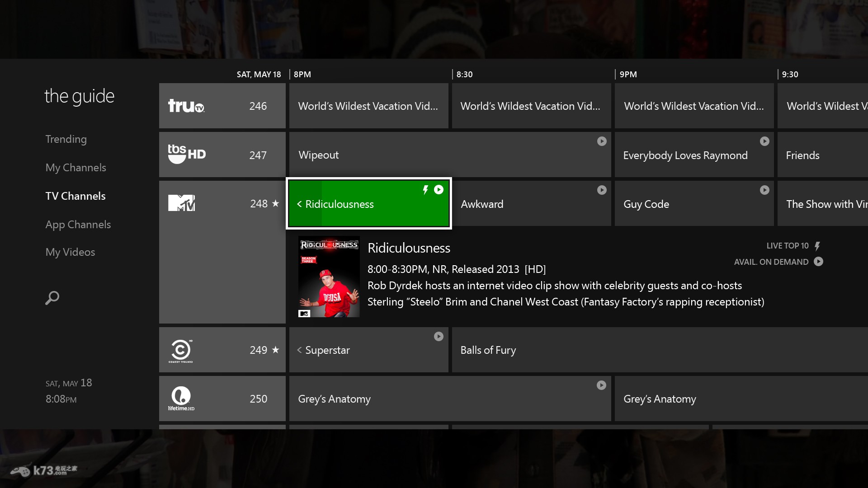Click Live Top 10 lightning bolt icon
Image resolution: width=868 pixels, height=488 pixels.
817,246
